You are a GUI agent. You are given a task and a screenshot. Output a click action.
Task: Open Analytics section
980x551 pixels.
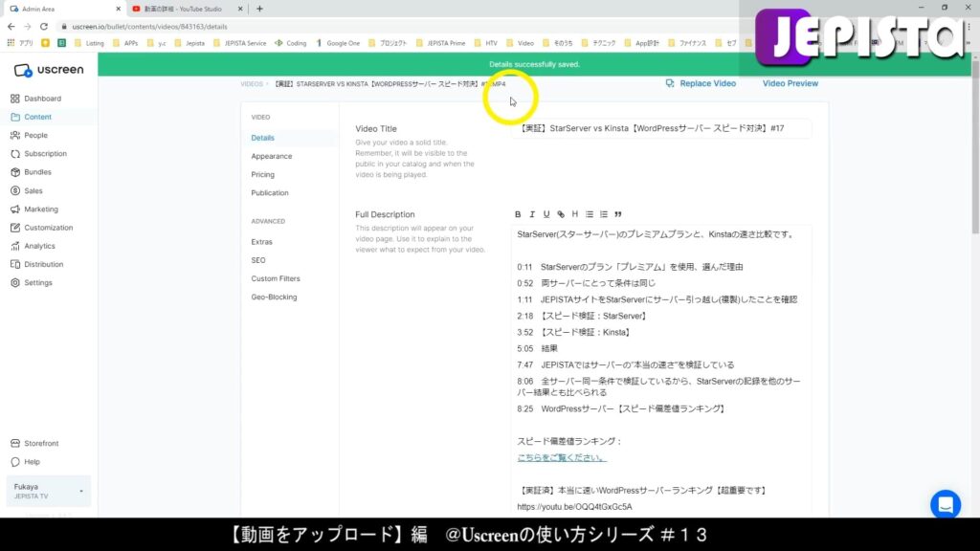point(33,246)
